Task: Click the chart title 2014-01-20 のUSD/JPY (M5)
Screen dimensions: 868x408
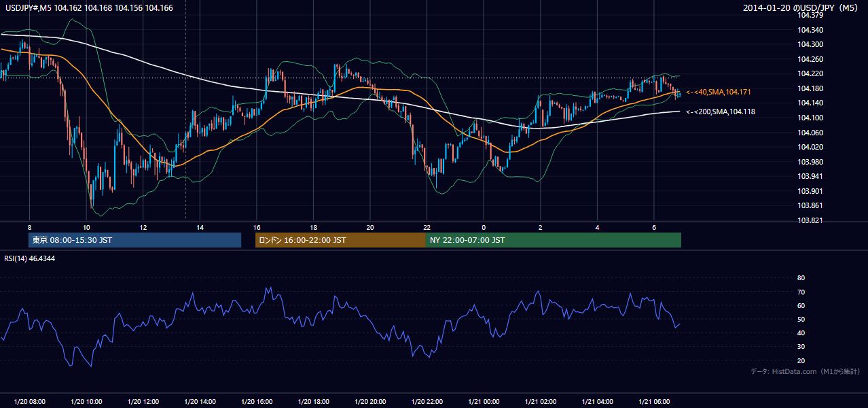Action: click(801, 7)
